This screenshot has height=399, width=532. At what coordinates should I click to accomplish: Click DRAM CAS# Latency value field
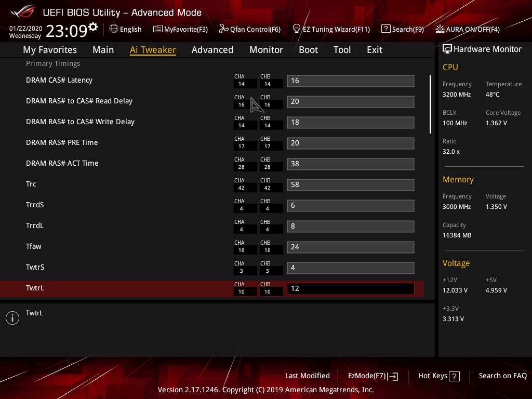[351, 81]
